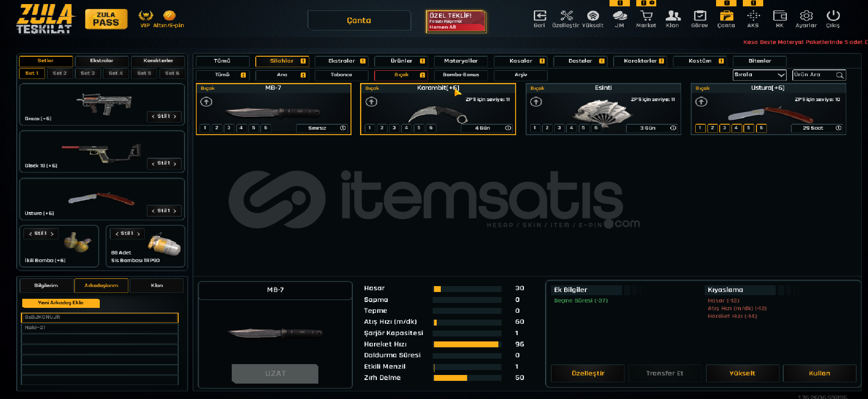Click the Kullan button
The image size is (868, 399).
pos(819,373)
